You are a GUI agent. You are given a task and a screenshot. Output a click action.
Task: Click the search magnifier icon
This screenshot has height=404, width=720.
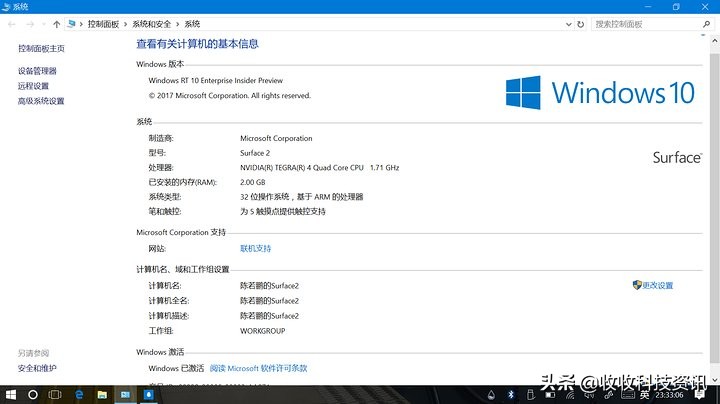click(x=706, y=24)
